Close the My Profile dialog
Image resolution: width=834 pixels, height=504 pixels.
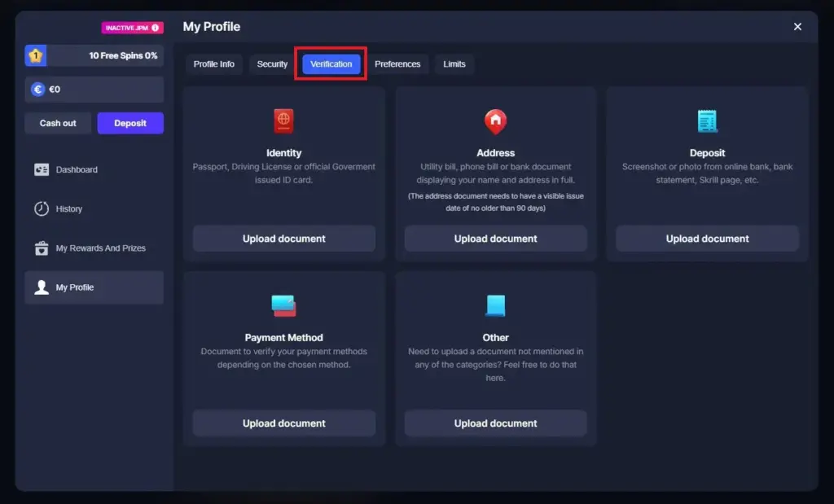coord(797,27)
